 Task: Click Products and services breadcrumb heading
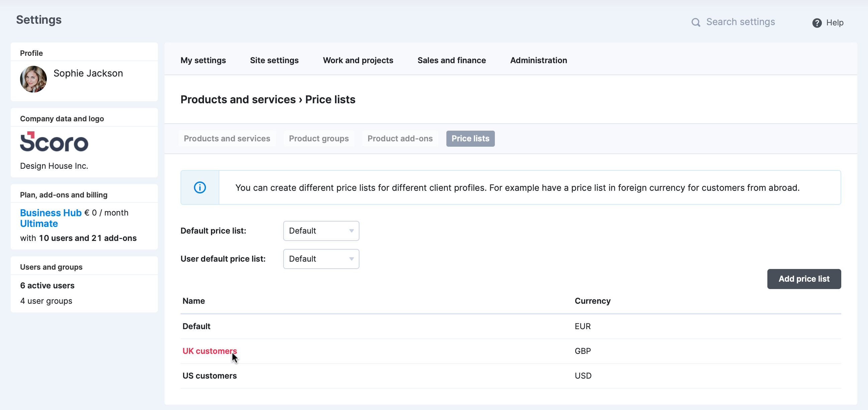pyautogui.click(x=238, y=100)
